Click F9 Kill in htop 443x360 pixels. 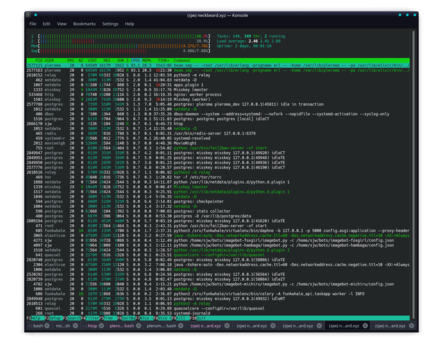pyautogui.click(x=182, y=318)
